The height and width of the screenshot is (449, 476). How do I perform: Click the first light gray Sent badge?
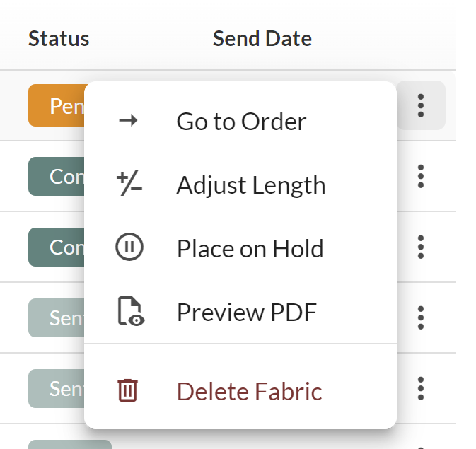point(56,318)
